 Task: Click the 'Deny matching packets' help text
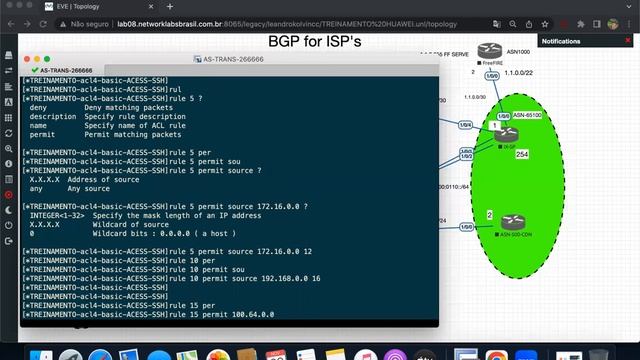coord(129,108)
